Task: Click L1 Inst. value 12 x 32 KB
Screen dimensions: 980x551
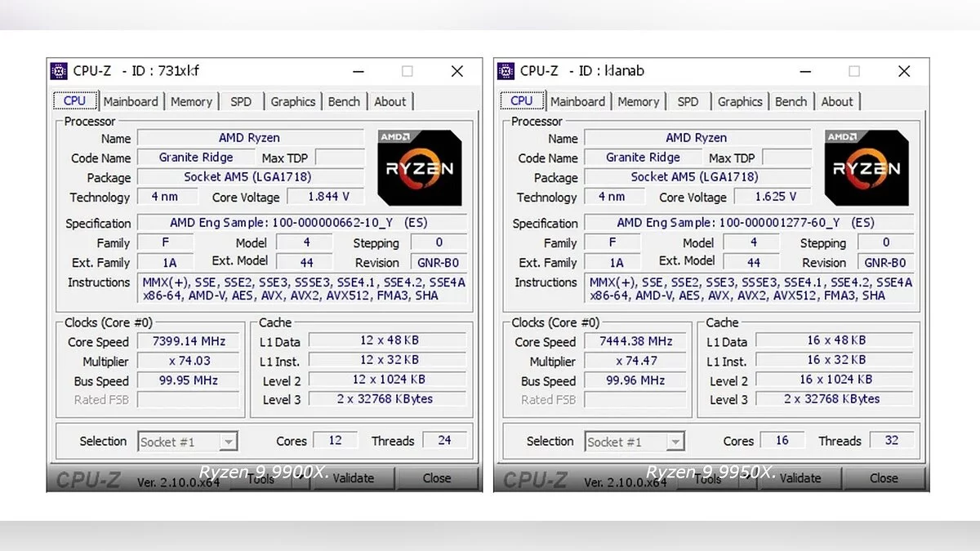Action: (387, 360)
